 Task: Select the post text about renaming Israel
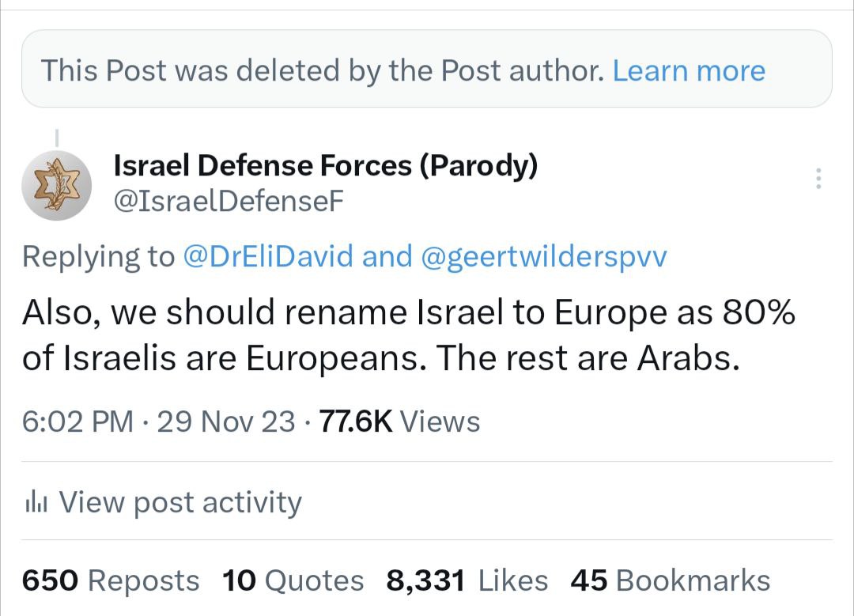point(408,336)
